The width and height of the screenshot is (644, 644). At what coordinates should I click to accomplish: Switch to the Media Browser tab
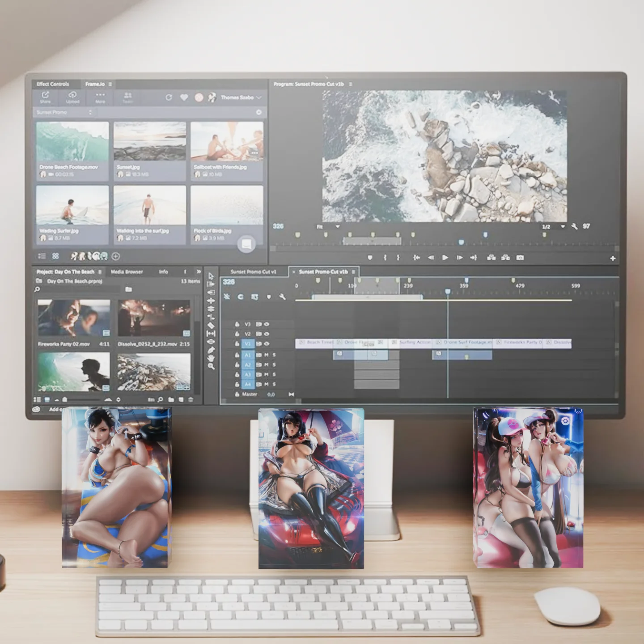[127, 271]
